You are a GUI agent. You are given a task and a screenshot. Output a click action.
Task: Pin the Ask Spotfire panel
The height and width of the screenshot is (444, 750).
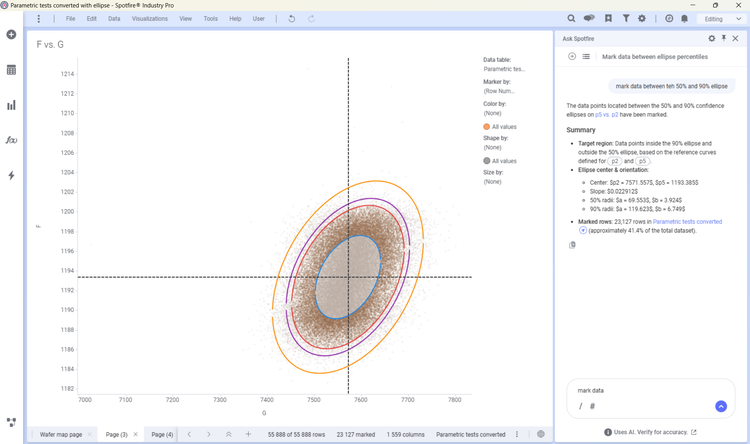point(724,38)
